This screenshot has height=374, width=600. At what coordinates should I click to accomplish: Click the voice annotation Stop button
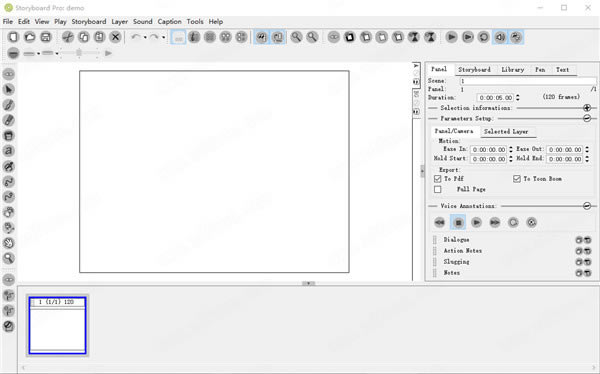458,222
